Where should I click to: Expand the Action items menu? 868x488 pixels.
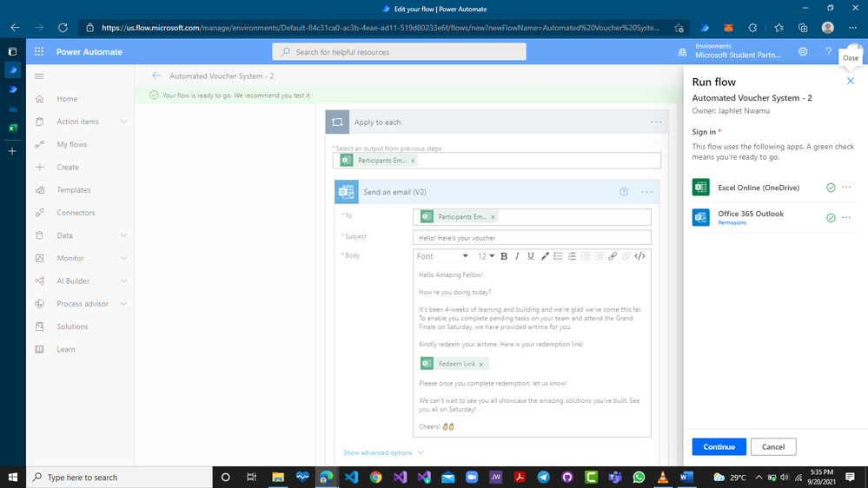pos(123,122)
